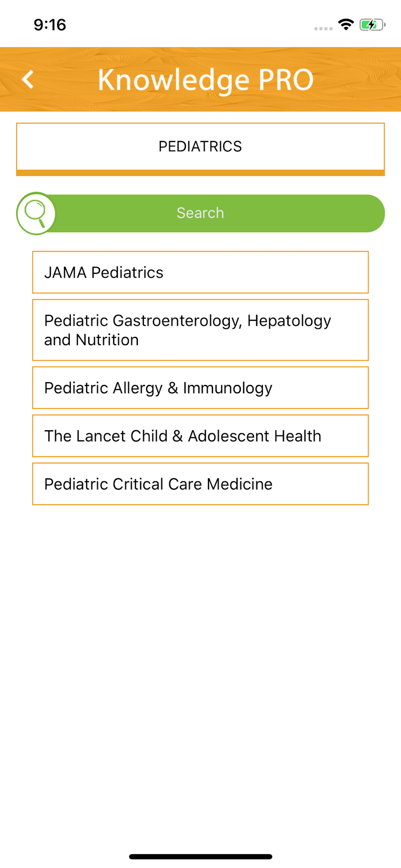Tap the word Search in green bar
The image size is (401, 868).
[x=200, y=213]
